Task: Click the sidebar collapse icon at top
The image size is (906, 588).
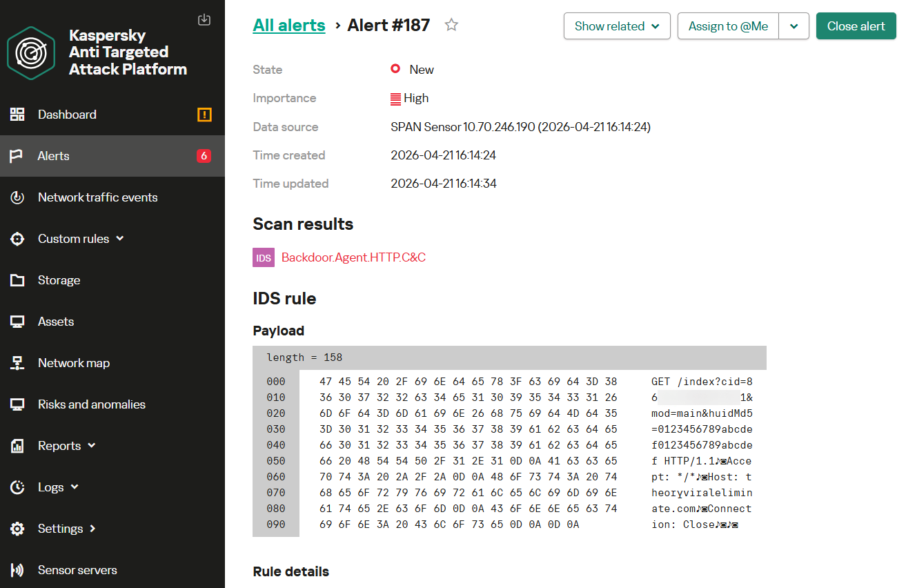Action: (x=204, y=19)
